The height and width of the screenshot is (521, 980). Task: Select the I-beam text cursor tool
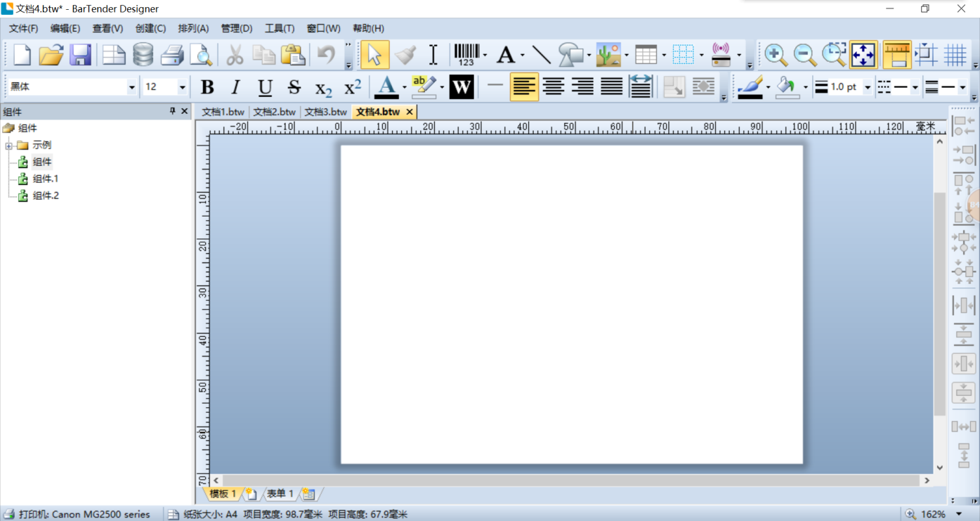[433, 55]
